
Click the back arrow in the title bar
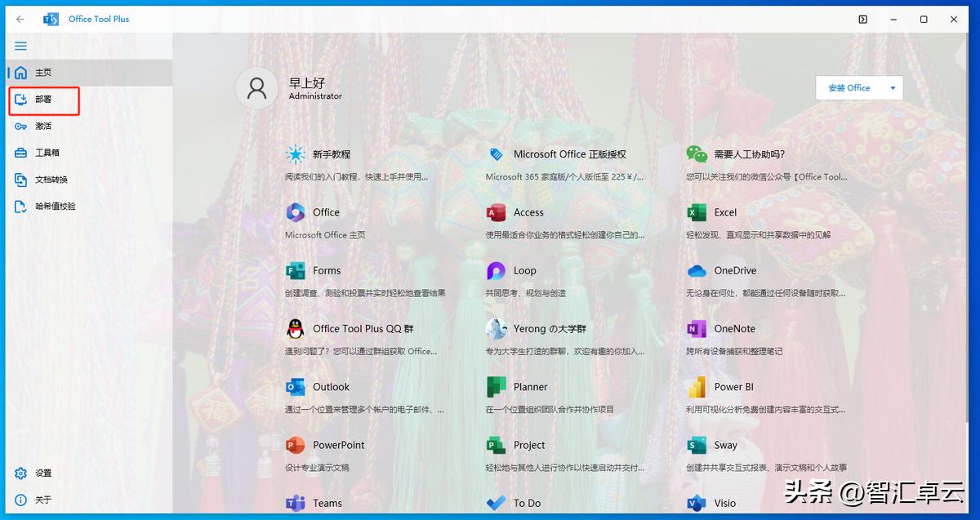20,18
